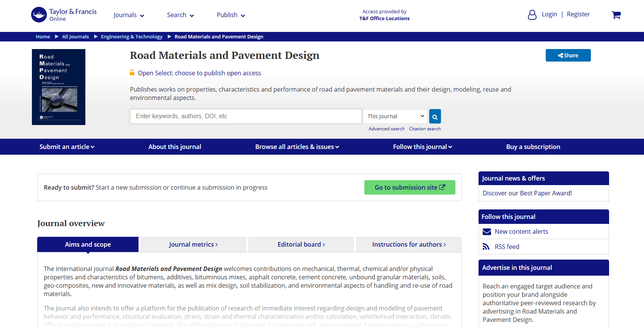Click Go to submission site button
This screenshot has width=644, height=328.
click(x=409, y=187)
